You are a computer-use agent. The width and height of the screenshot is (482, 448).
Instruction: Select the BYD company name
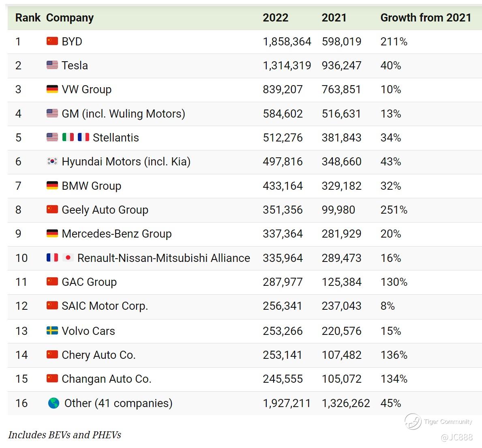(72, 41)
